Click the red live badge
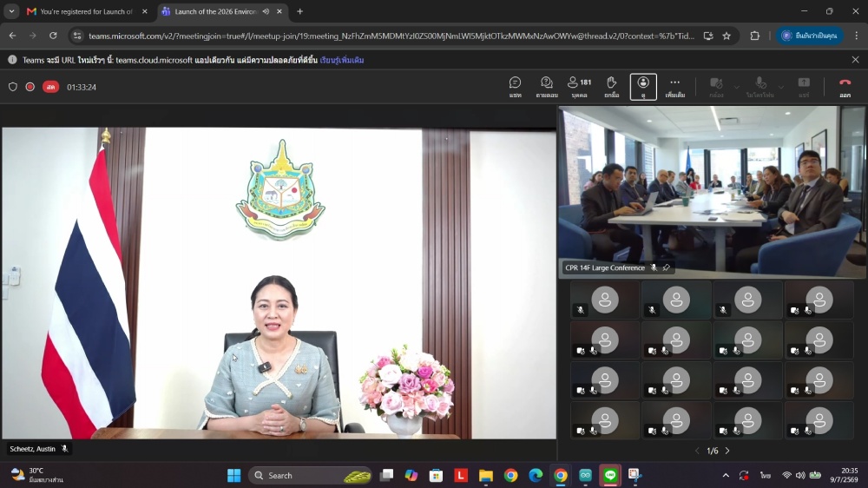Image resolution: width=868 pixels, height=488 pixels. point(50,87)
